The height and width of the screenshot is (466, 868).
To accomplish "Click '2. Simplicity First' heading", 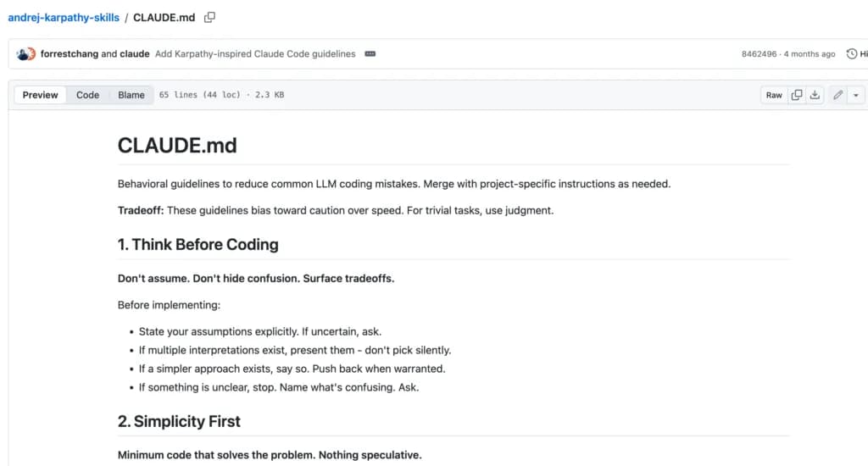I will click(x=179, y=422).
